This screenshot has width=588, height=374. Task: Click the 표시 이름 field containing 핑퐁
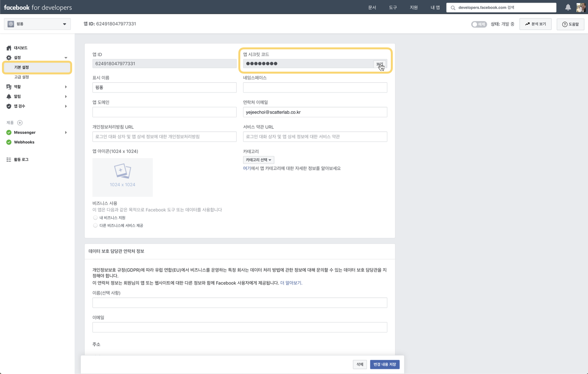164,87
